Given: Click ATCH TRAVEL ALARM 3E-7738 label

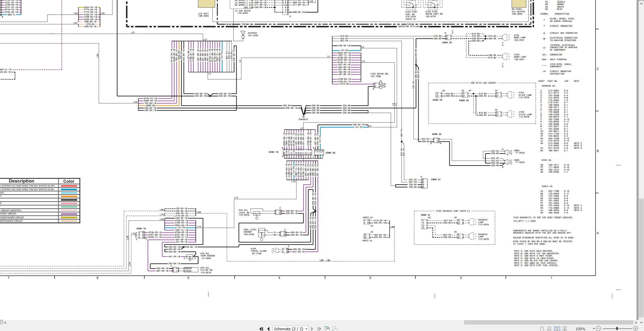Looking at the screenshot, I should [258, 251].
